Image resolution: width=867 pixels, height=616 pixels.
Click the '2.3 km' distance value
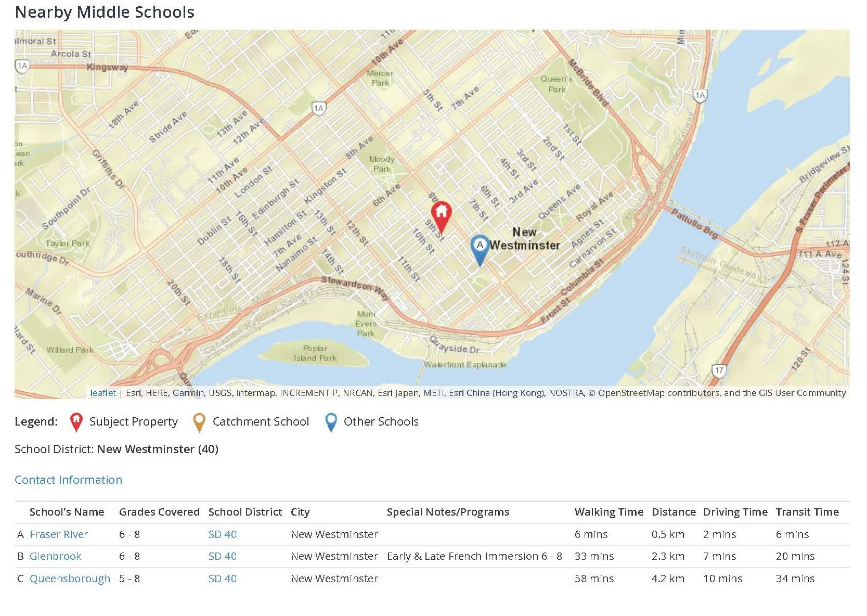[668, 556]
